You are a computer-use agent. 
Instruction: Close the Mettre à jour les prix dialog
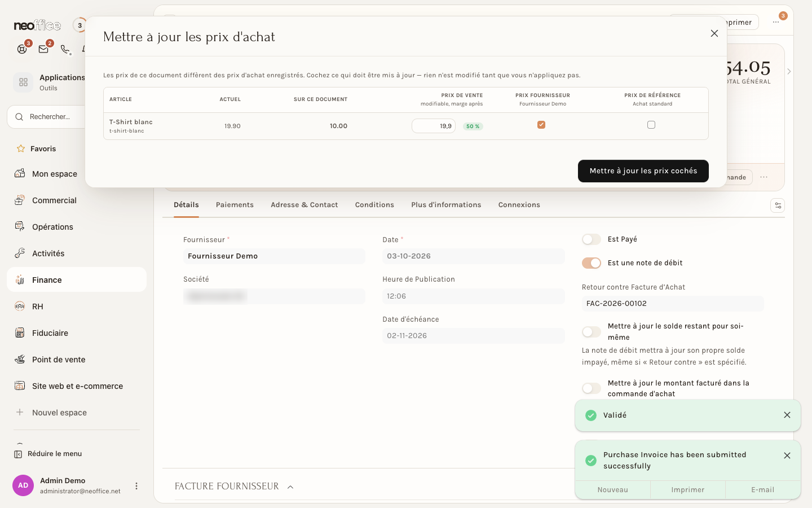pyautogui.click(x=714, y=33)
